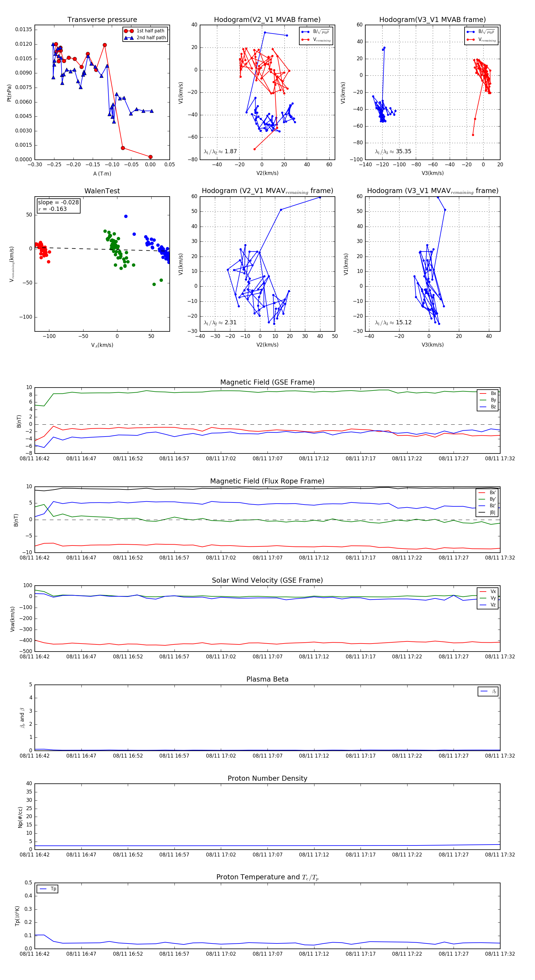The image size is (535, 980).
Task: Click the "08/11 16:57" tick under Proton Number Density
Action: 174,854
